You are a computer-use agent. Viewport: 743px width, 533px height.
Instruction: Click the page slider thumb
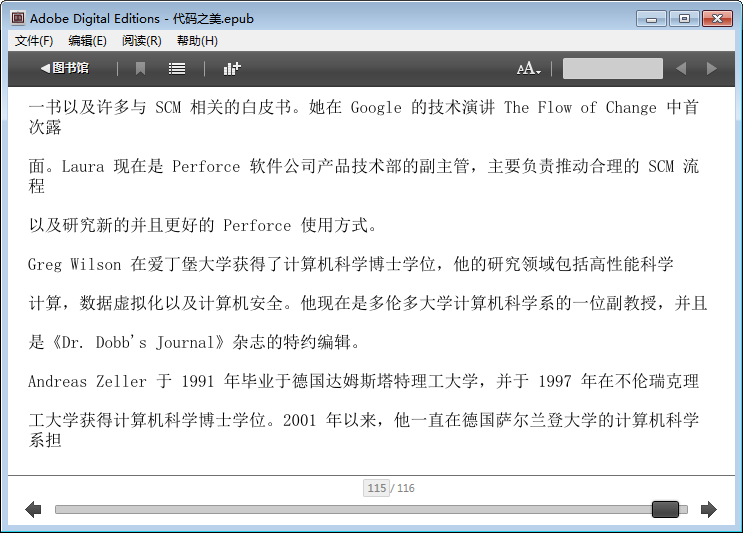pos(665,509)
